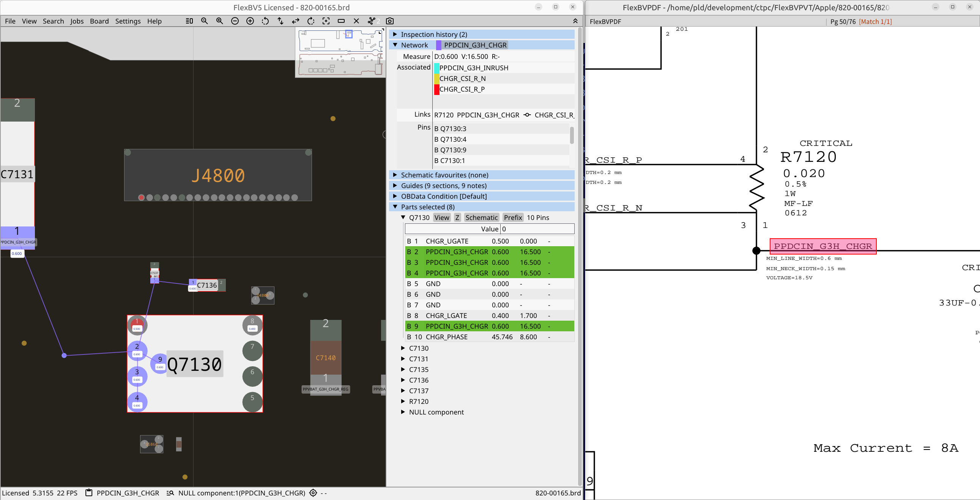
Task: Click the board overview minimap thumbnail
Action: 340,53
